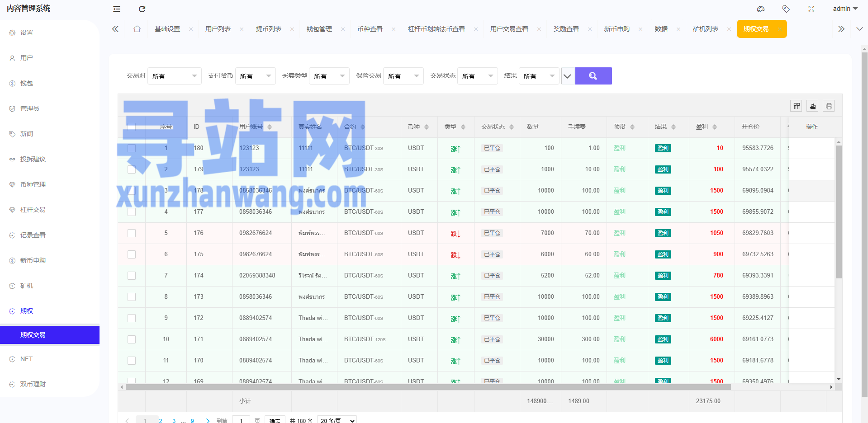Viewport: 868px width, 423px height.
Task: Expand more search filters chevron
Action: (567, 76)
